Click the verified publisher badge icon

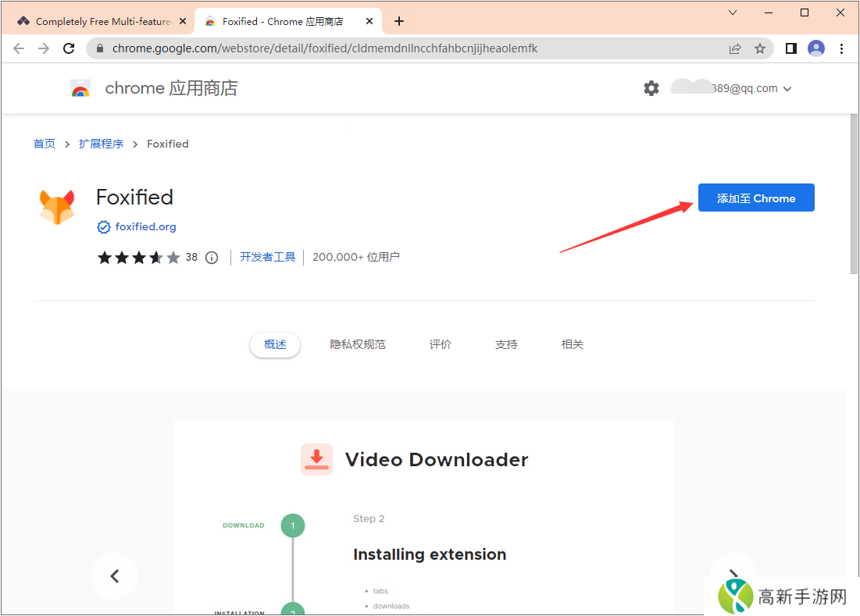point(104,226)
